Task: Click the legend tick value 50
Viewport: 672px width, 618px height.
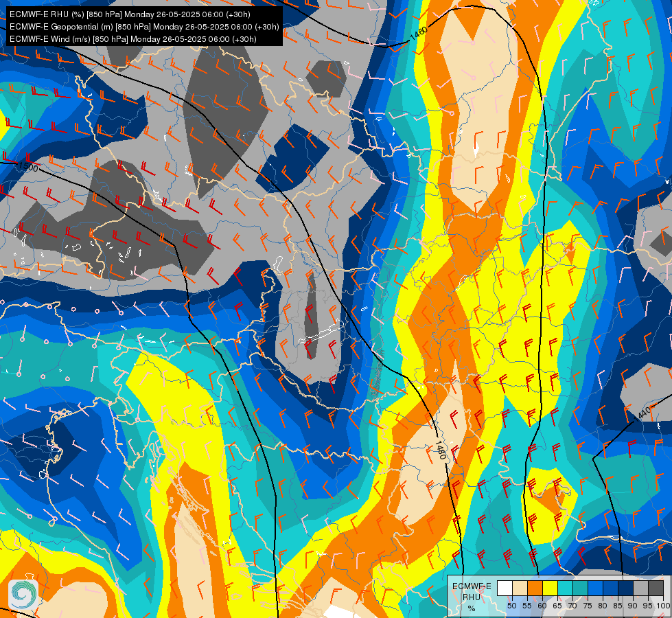Action: point(511,606)
